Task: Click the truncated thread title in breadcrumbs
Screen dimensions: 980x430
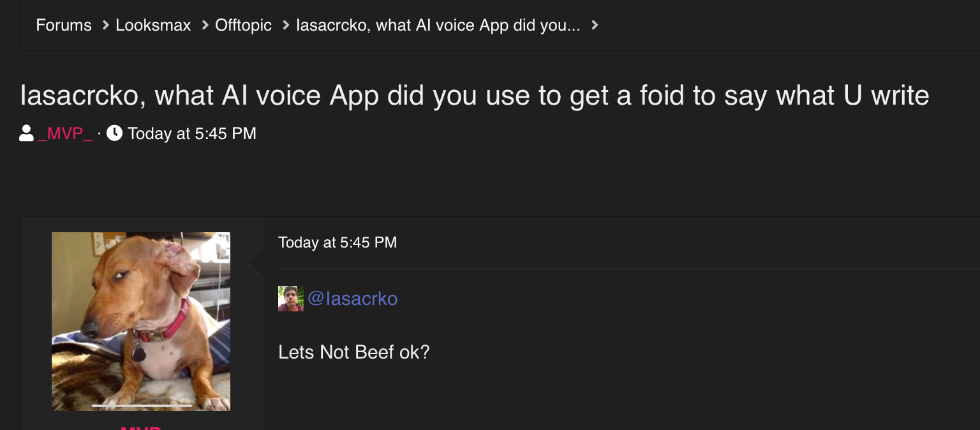Action: tap(438, 25)
